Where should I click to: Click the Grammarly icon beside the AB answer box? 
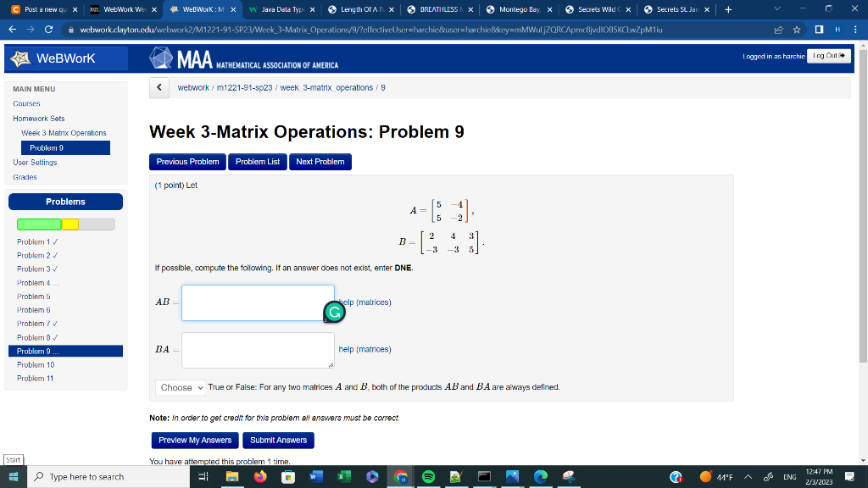(334, 312)
